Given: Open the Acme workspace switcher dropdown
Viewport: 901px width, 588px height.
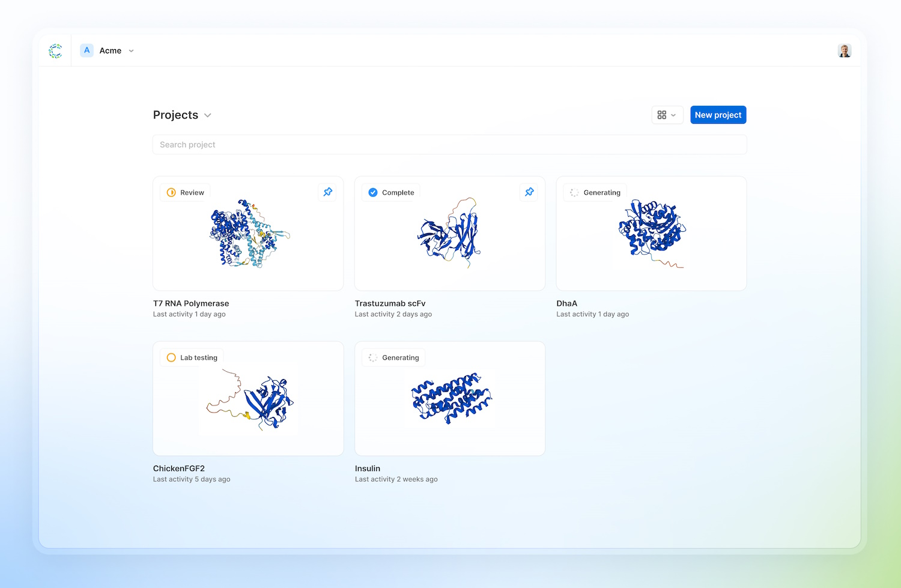Looking at the screenshot, I should [131, 50].
